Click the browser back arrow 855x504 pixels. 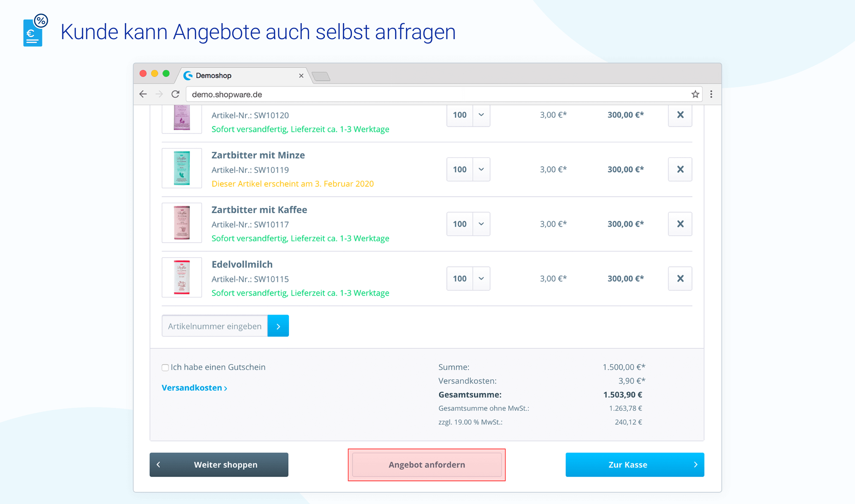(143, 94)
